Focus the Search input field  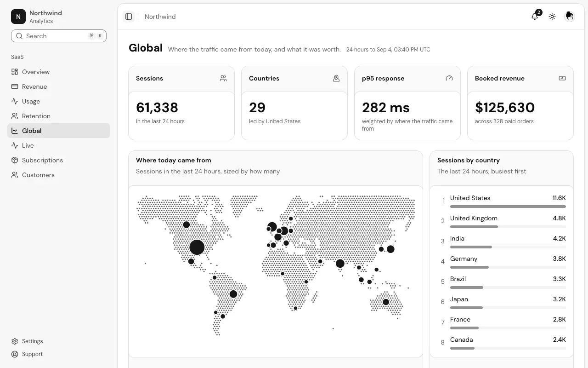point(59,36)
